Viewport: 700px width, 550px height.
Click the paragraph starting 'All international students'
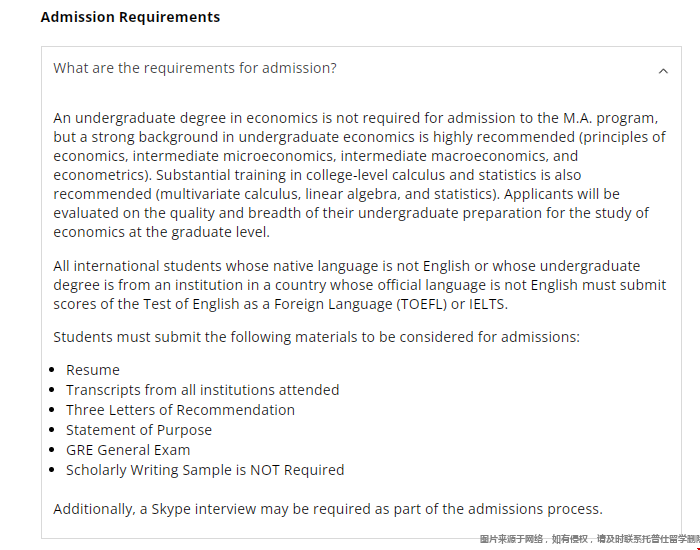click(x=355, y=285)
